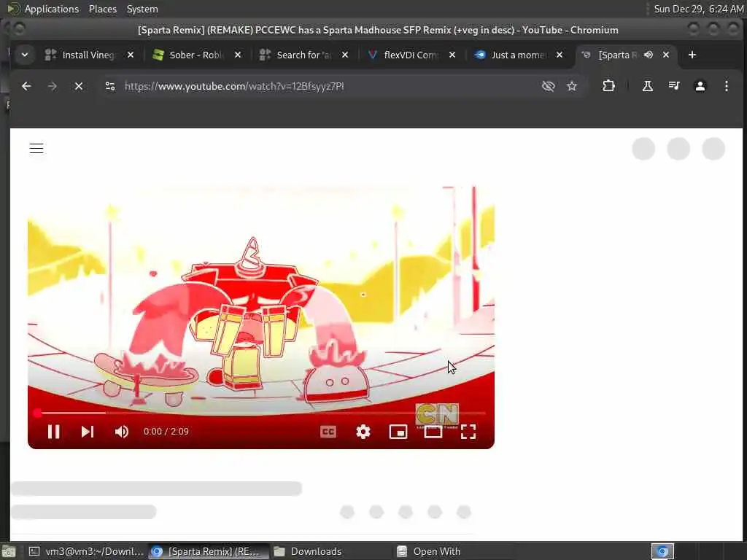The height and width of the screenshot is (560, 747).
Task: Click the date and time clock
Action: (698, 9)
